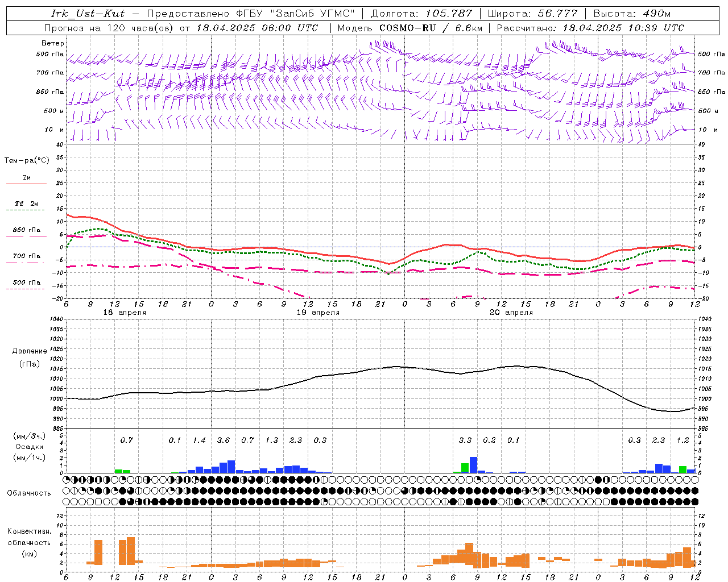Viewport: 728px width, 582px height.
Task: Click the tallest orange convective cloud bar on 18 April
Action: 131,551
